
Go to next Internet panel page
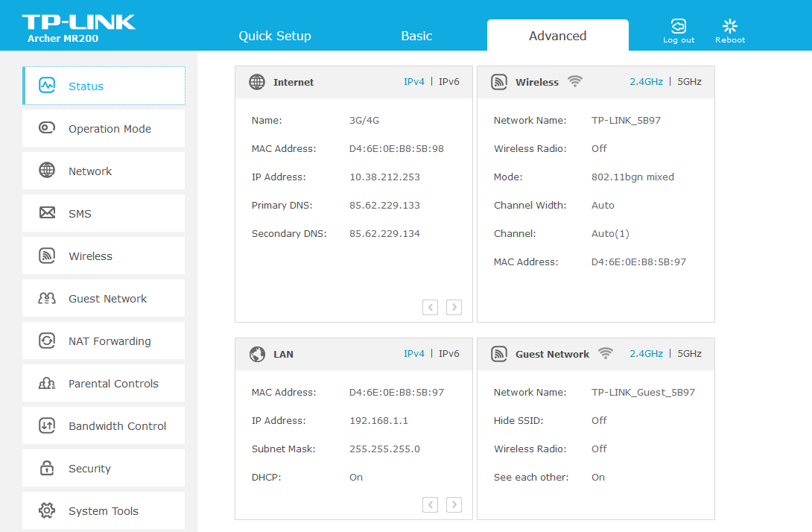pos(454,307)
